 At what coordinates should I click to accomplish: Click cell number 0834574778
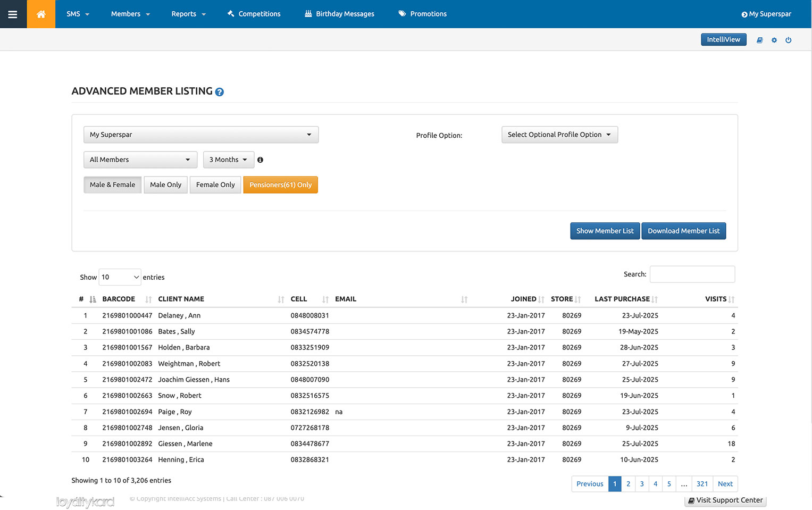(310, 331)
